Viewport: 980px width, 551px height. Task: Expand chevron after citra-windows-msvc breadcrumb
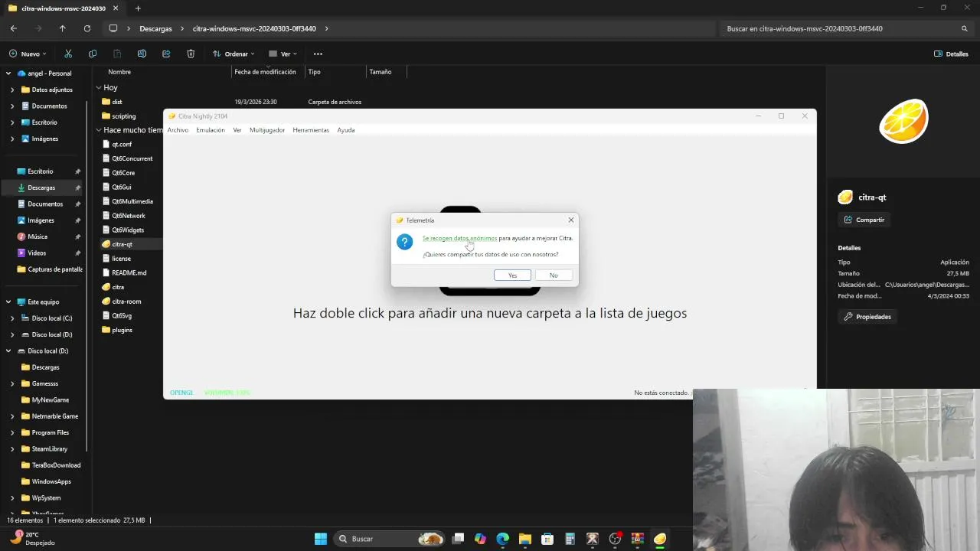326,28
